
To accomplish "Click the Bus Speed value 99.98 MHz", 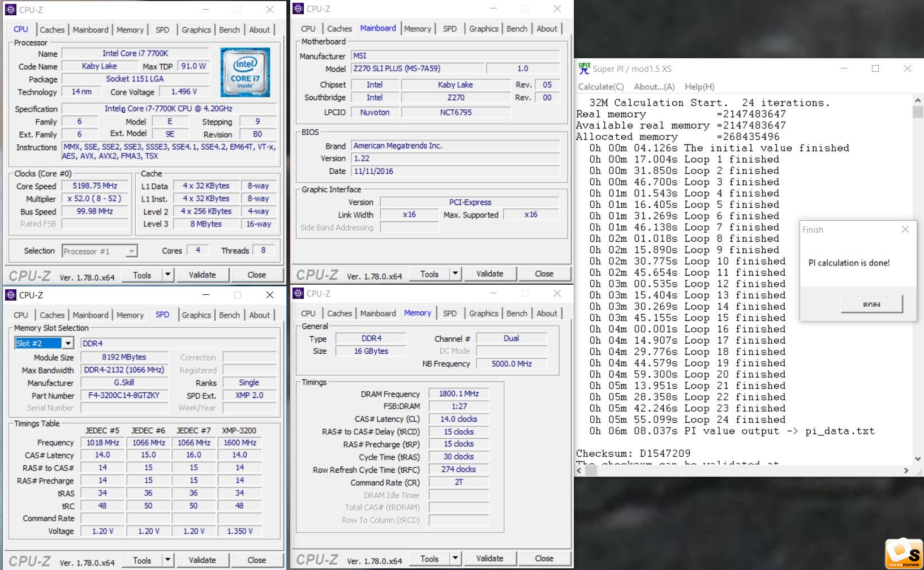I will [94, 211].
